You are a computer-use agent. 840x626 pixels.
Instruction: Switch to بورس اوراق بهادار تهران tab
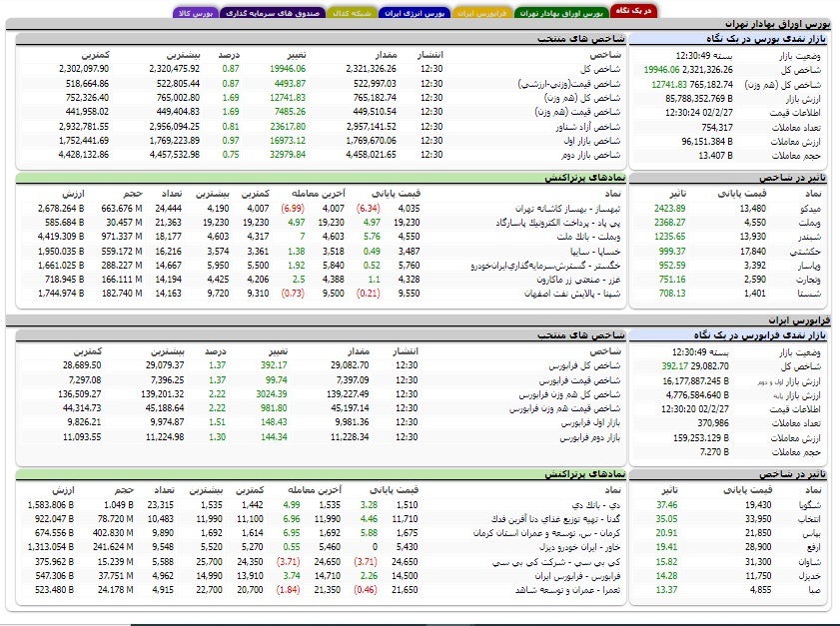561,13
